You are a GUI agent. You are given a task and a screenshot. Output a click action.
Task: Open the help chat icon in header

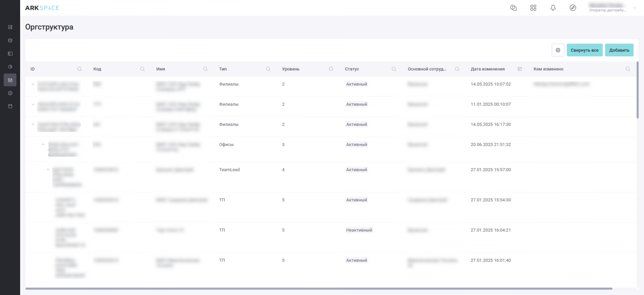point(513,8)
